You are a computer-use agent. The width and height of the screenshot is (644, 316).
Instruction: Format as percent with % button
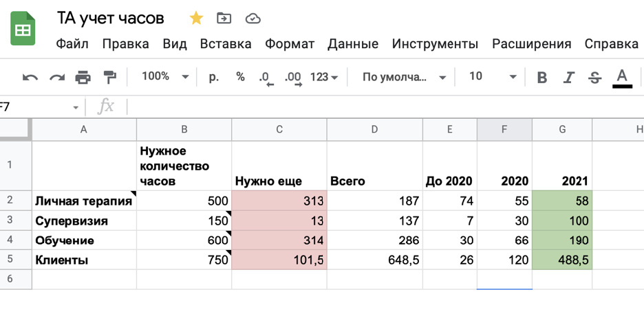click(240, 77)
